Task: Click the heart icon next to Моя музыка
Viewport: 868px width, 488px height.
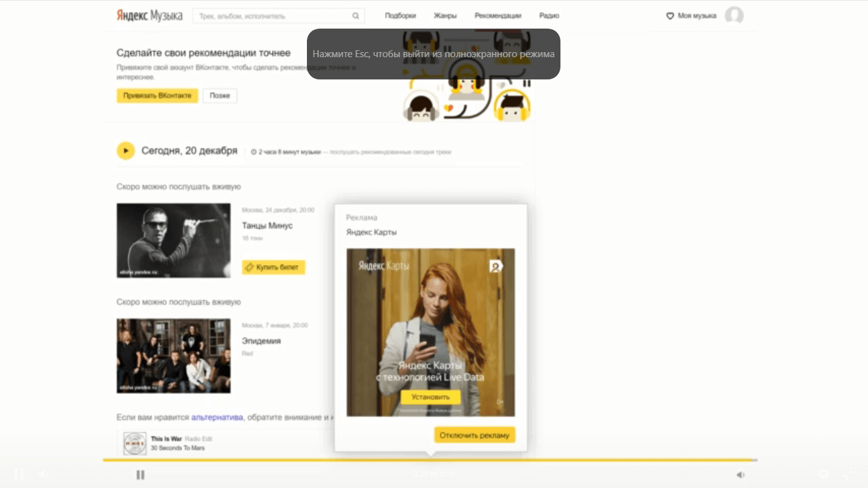Action: pos(670,16)
